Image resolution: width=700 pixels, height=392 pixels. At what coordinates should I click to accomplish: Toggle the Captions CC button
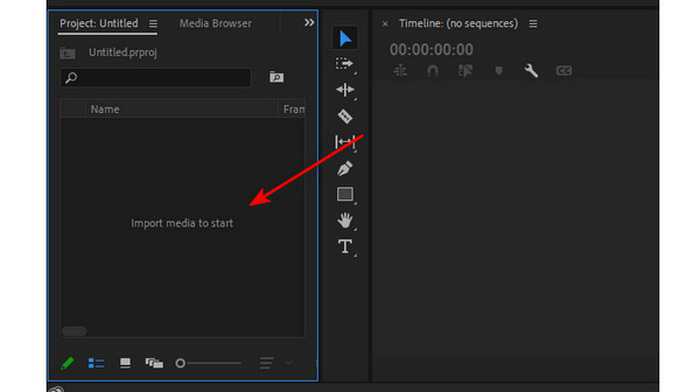(564, 71)
